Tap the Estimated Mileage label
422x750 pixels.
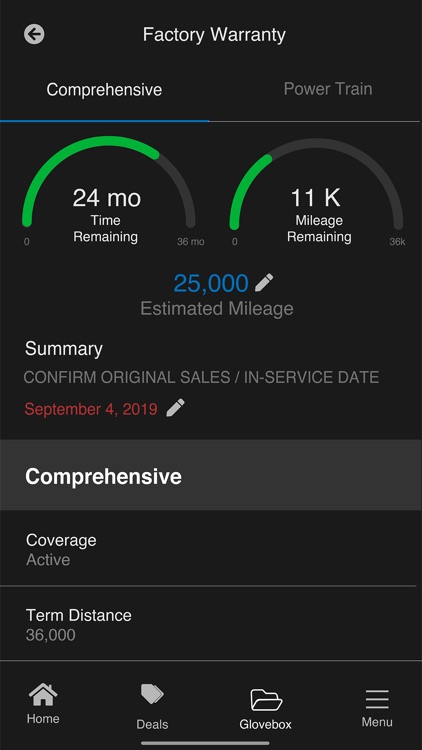[x=217, y=309]
